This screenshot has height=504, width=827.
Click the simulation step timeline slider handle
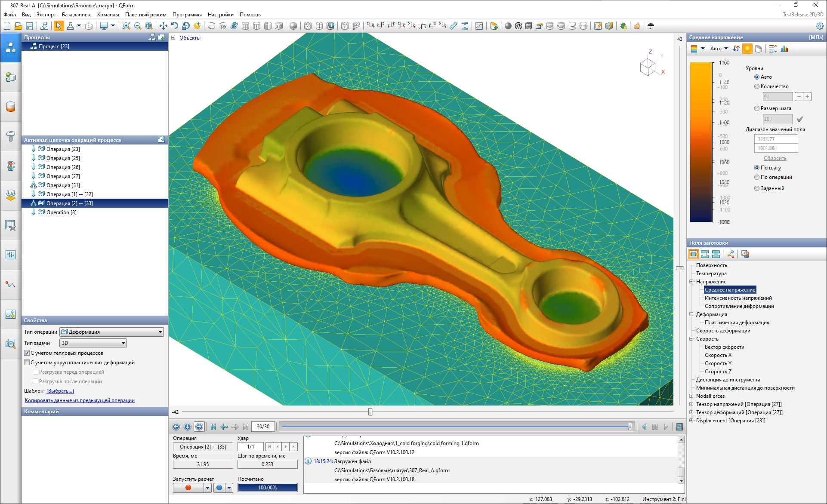coord(630,427)
